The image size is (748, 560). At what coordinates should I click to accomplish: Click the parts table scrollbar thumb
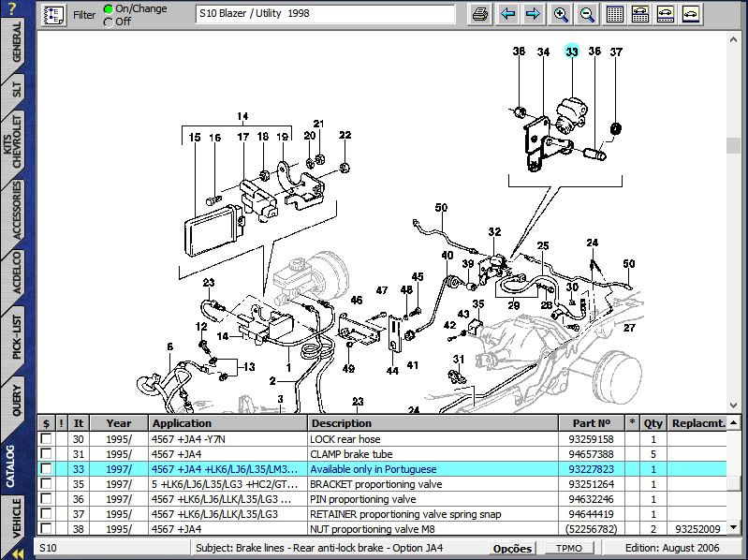click(734, 482)
